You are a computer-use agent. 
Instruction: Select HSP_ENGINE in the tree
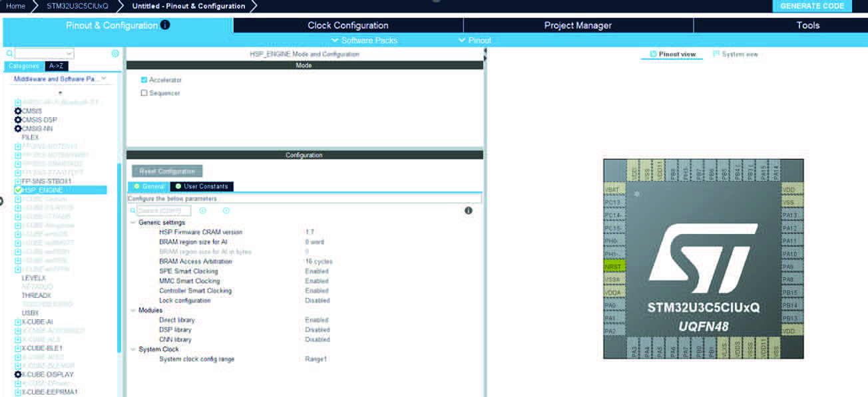(43, 190)
